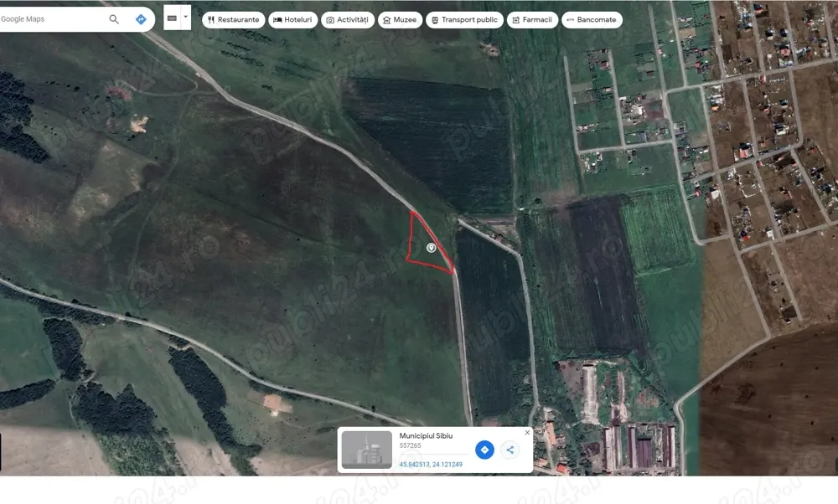The image size is (838, 504).
Task: Expand the dropdown arrow beside layer button
Action: [x=185, y=18]
